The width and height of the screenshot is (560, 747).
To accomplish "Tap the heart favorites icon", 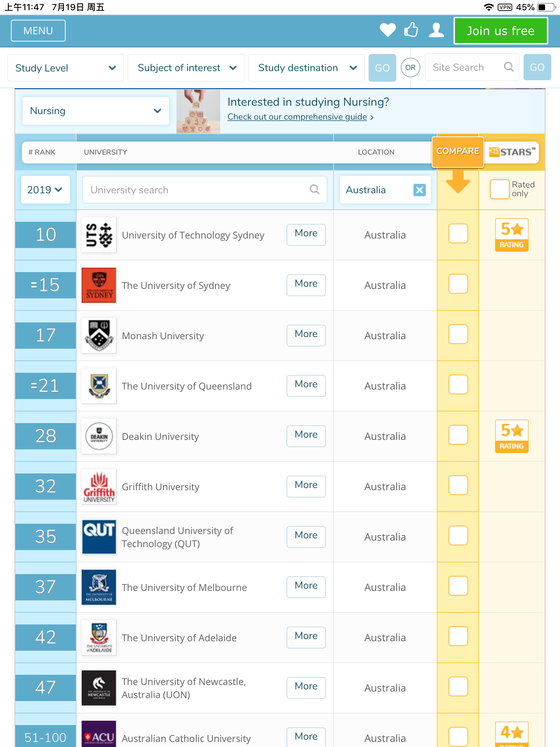I will pos(388,30).
